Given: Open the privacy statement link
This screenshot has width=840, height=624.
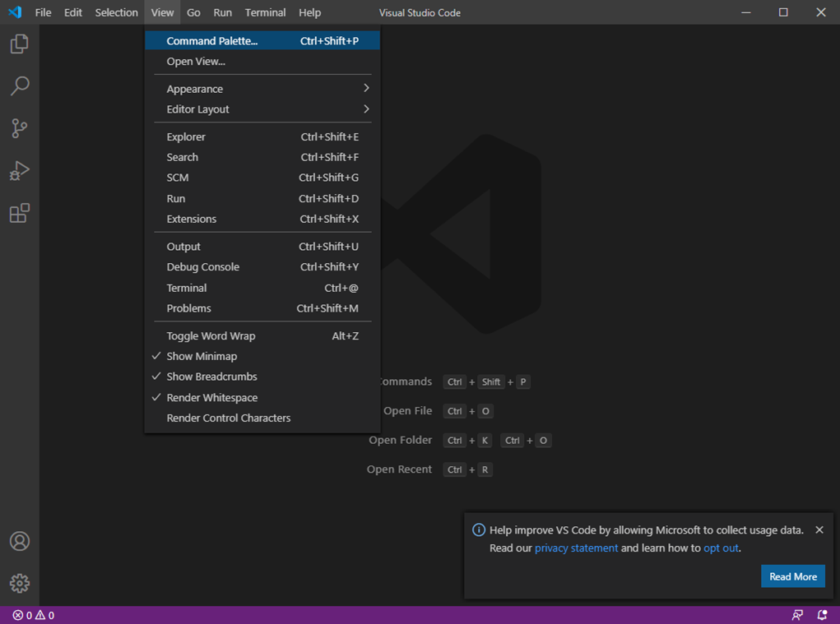Looking at the screenshot, I should click(x=576, y=548).
